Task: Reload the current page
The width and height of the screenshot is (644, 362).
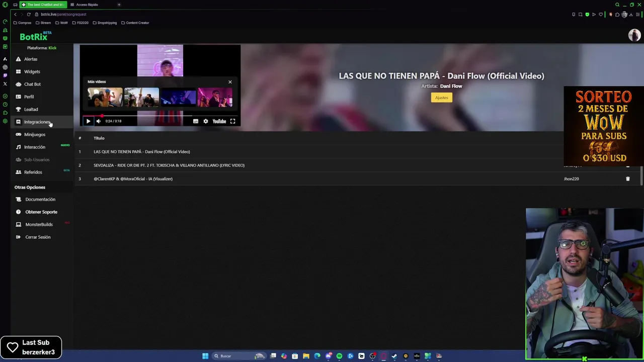Action: pos(29,14)
